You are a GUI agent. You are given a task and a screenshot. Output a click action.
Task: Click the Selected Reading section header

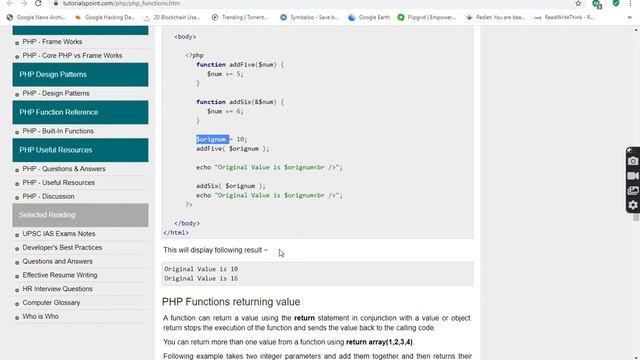coord(80,215)
